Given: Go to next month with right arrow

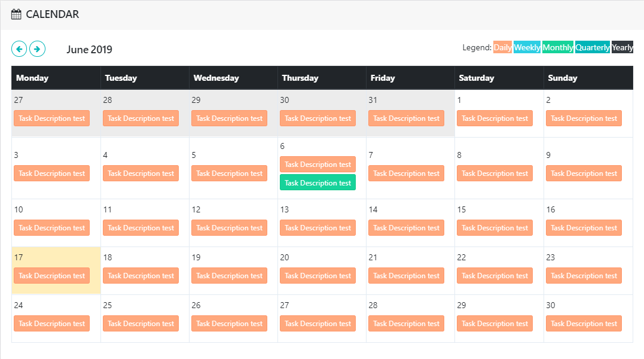Looking at the screenshot, I should point(38,49).
